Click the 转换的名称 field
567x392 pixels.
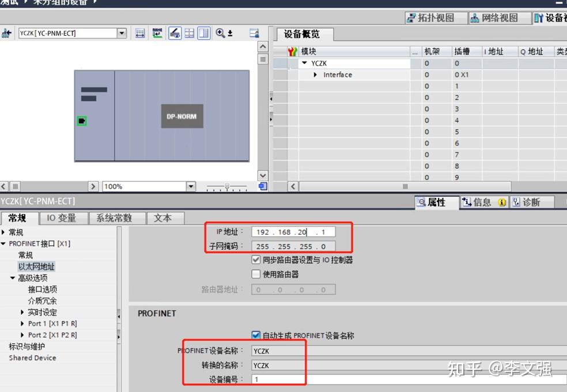pyautogui.click(x=409, y=366)
